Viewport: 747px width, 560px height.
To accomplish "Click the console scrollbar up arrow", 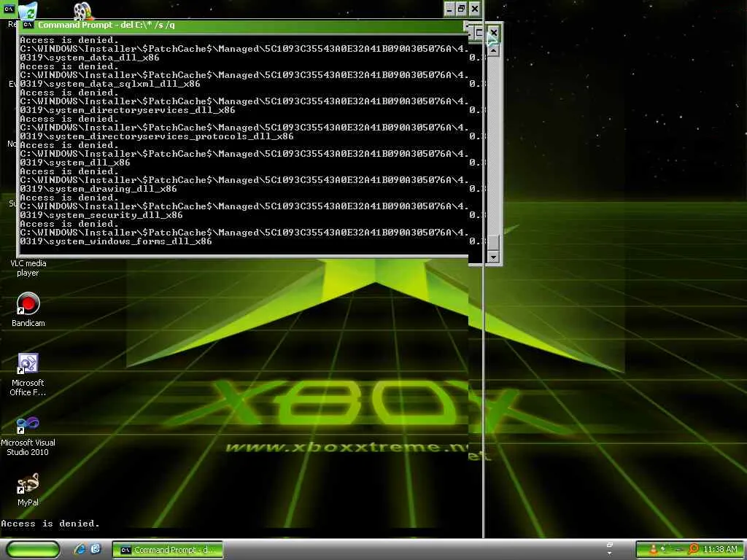I will (x=493, y=50).
